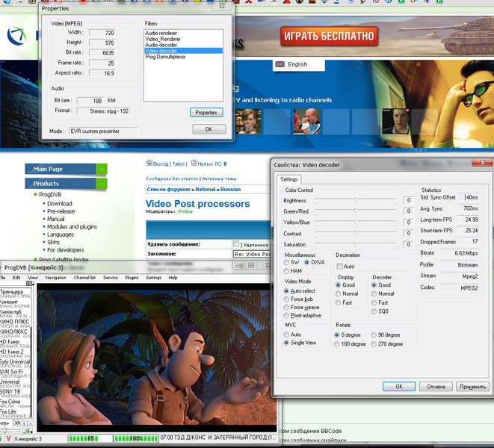This screenshot has height=448, width=494.
Task: Select Force bob video mode
Action: coord(288,299)
